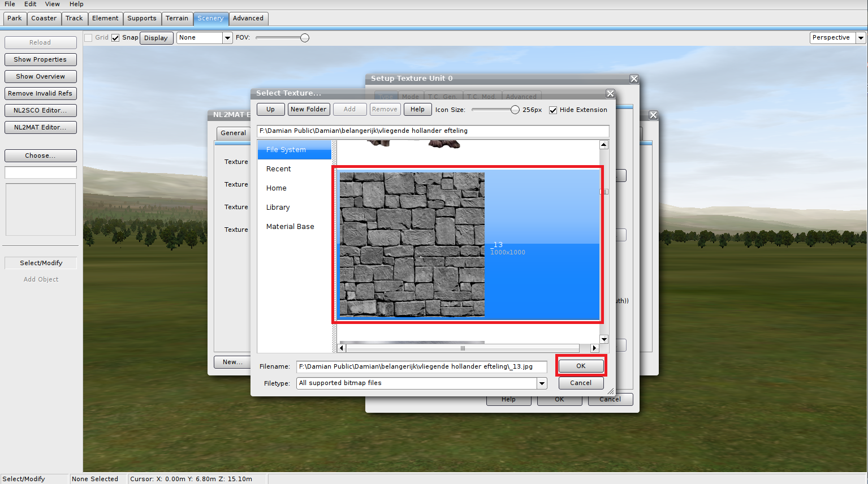This screenshot has height=484, width=868.
Task: Select Material Base in locations list
Action: click(x=290, y=227)
